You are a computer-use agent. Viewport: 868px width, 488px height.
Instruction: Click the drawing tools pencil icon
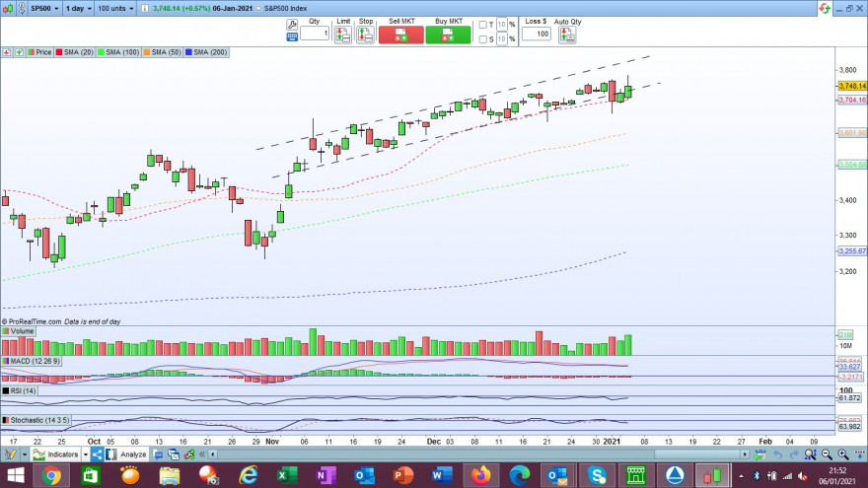tap(10, 454)
